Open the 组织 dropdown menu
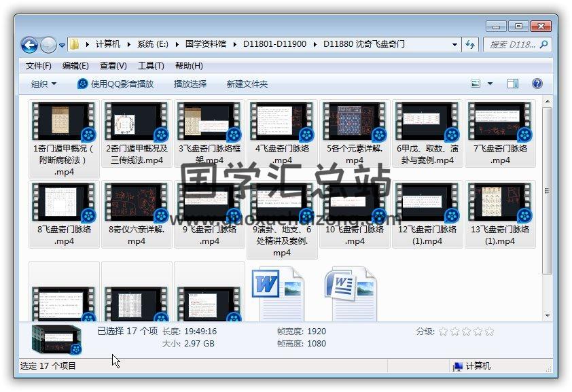The height and width of the screenshot is (392, 572). pos(43,84)
